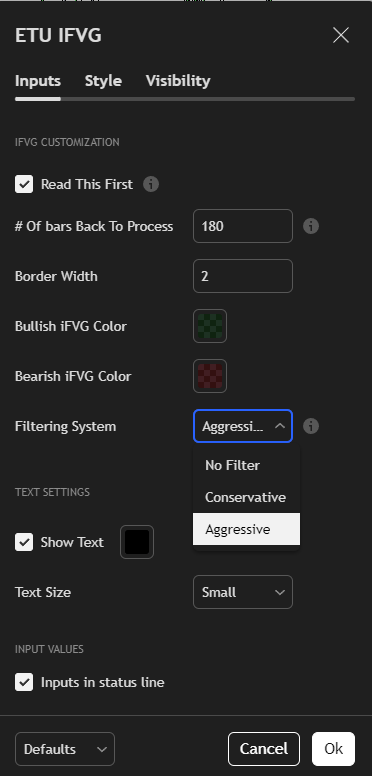
Task: Close the ETU IFVG settings dialog
Action: 341,36
